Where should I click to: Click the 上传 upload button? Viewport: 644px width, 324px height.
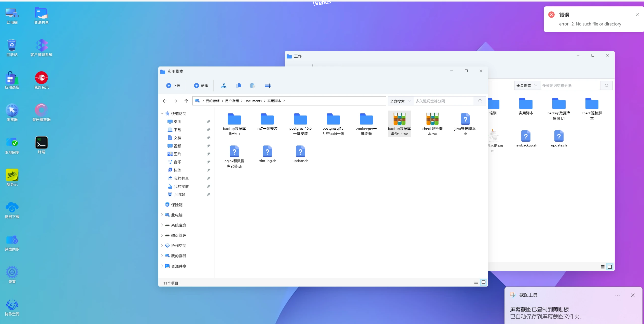pos(173,86)
